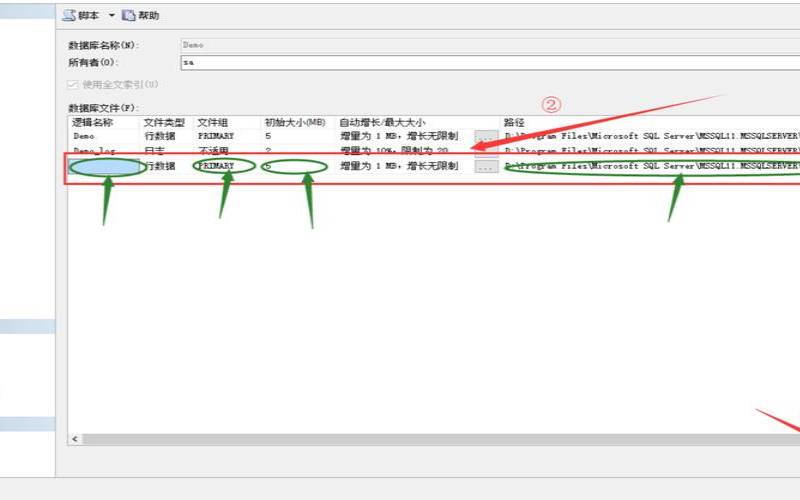The width and height of the screenshot is (800, 500).
Task: Click the file path cell in the Demo row
Action: tap(651, 136)
